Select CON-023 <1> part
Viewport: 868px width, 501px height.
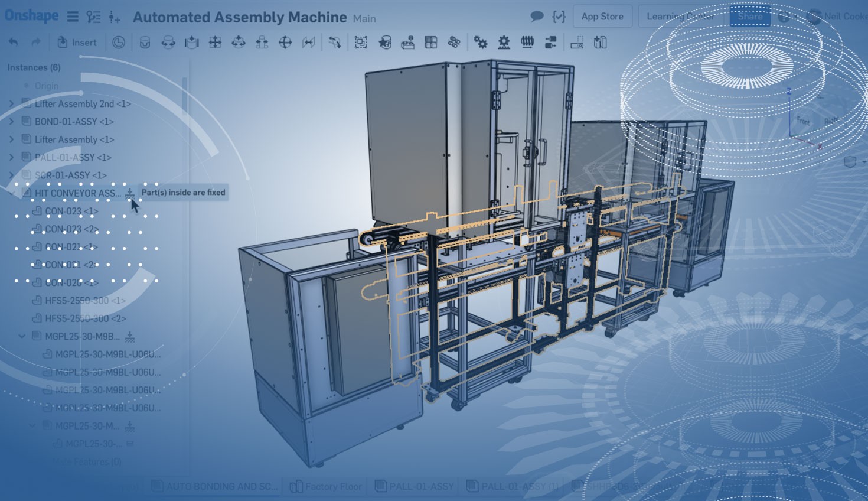click(x=71, y=211)
